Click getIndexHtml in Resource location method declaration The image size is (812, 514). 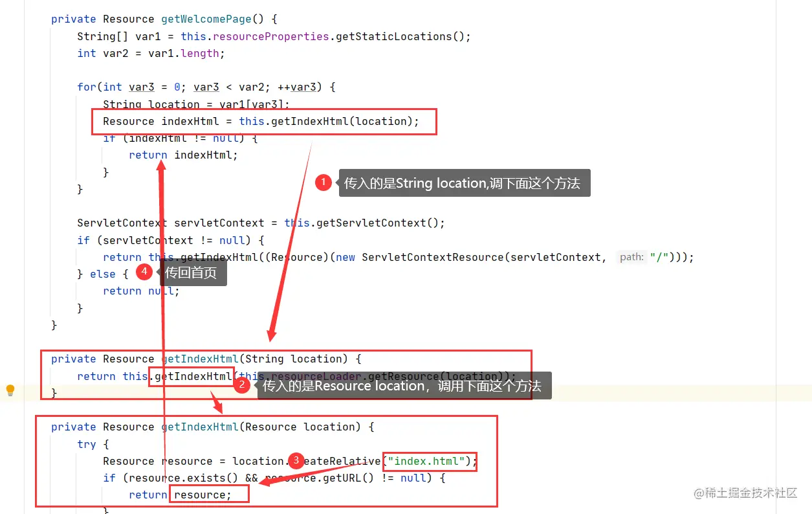coord(200,427)
